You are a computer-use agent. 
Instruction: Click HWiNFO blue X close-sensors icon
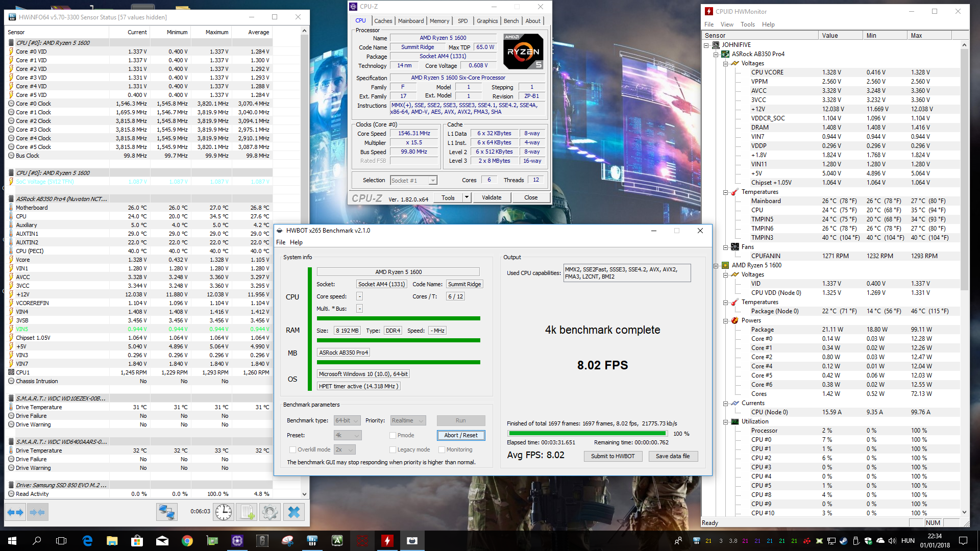(x=294, y=512)
